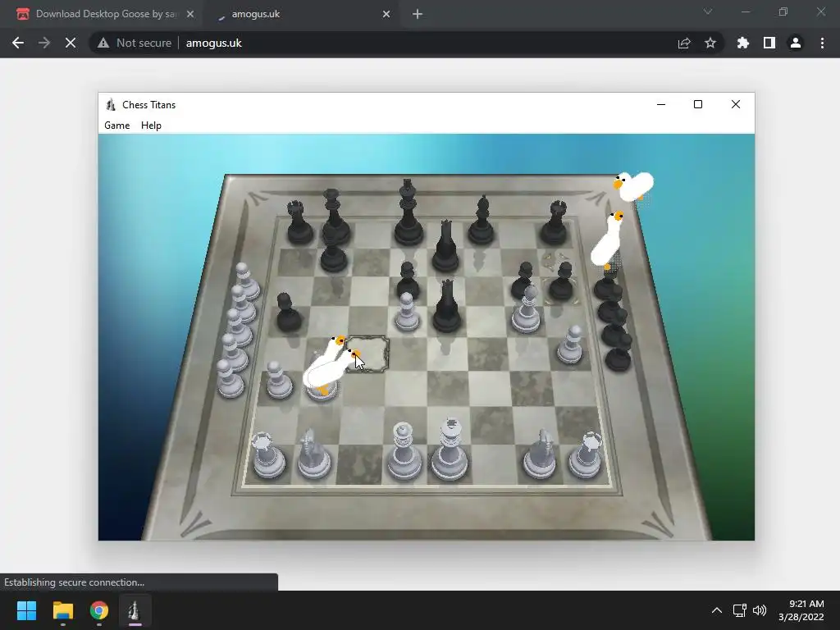
Task: Close the Chess Titans window
Action: (736, 104)
